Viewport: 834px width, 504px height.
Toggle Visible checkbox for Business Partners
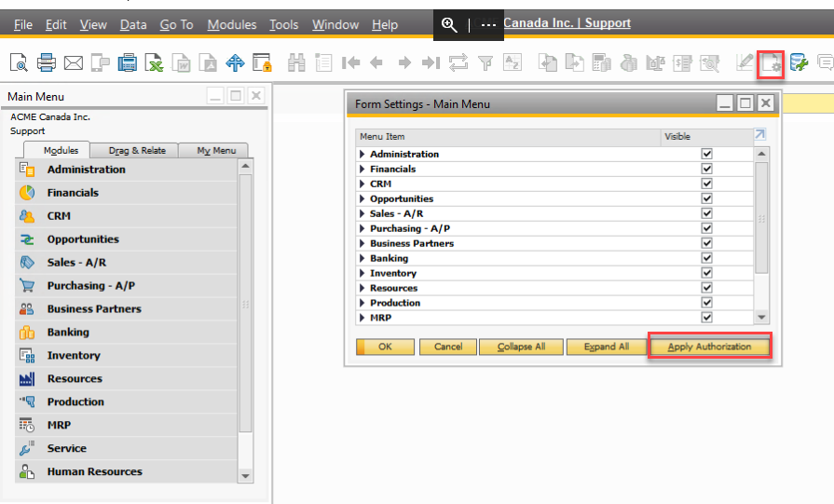706,243
